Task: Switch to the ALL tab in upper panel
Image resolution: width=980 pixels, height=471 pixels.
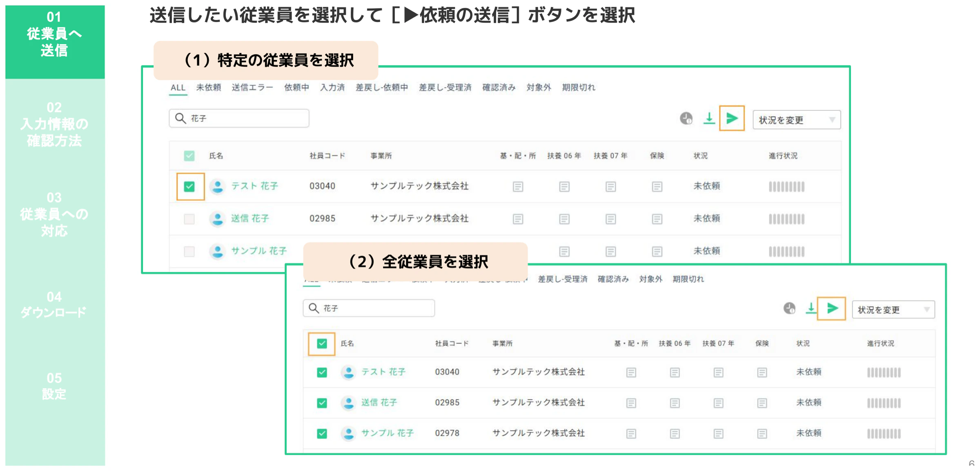Action: (x=178, y=87)
